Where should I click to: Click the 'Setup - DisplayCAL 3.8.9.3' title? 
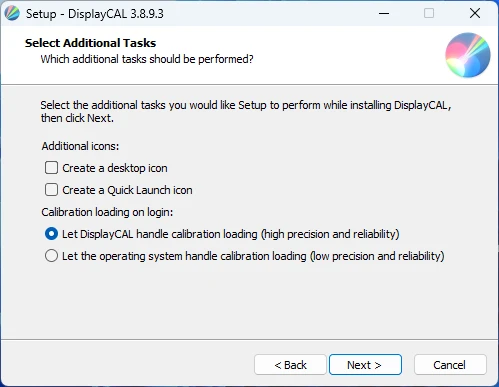[95, 14]
